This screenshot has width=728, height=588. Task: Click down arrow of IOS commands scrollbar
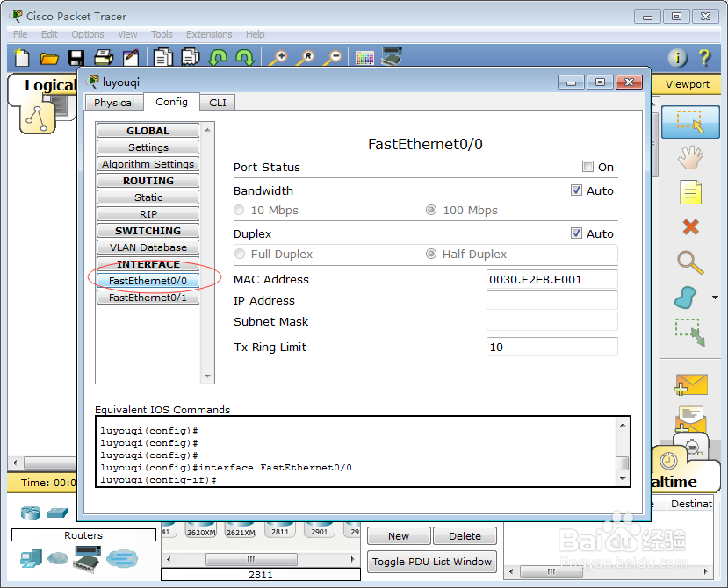click(x=622, y=478)
